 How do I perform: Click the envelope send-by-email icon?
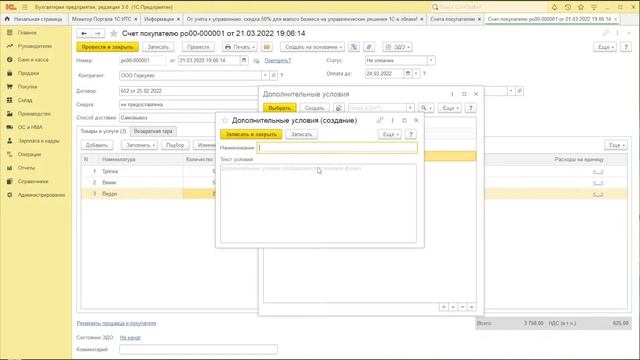(267, 47)
